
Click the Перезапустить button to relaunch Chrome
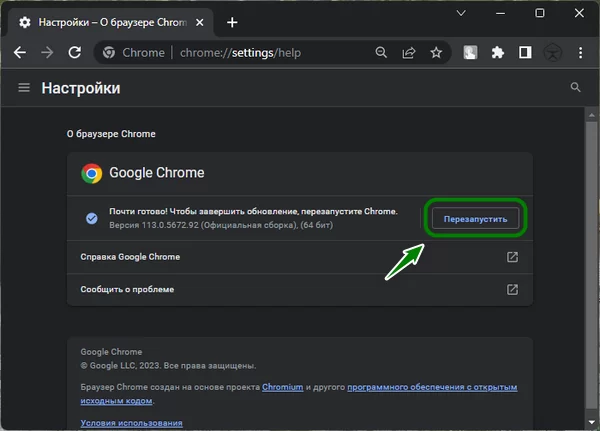475,219
